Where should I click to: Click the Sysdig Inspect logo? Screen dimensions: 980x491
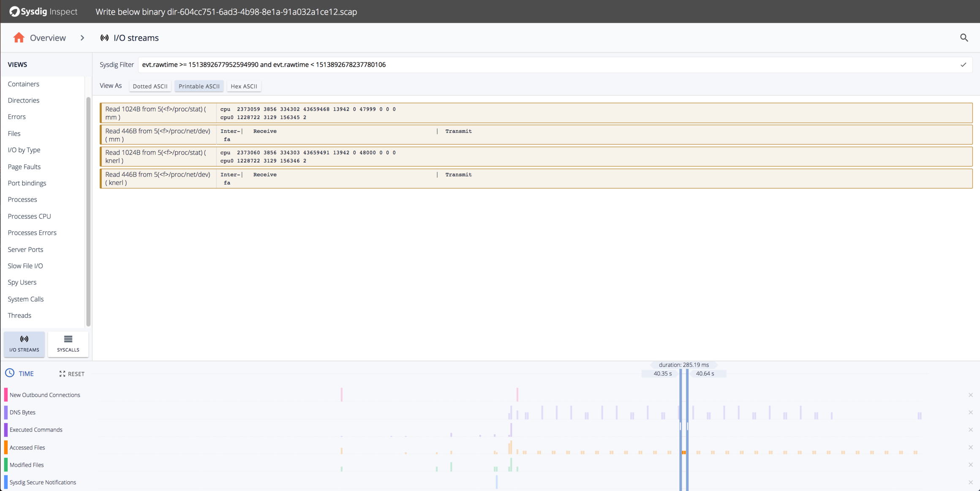click(44, 11)
